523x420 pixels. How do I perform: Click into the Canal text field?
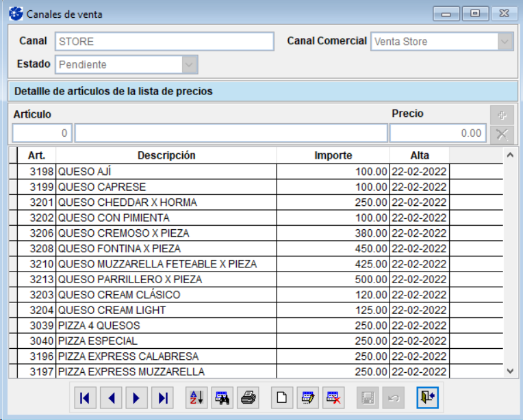coord(164,42)
